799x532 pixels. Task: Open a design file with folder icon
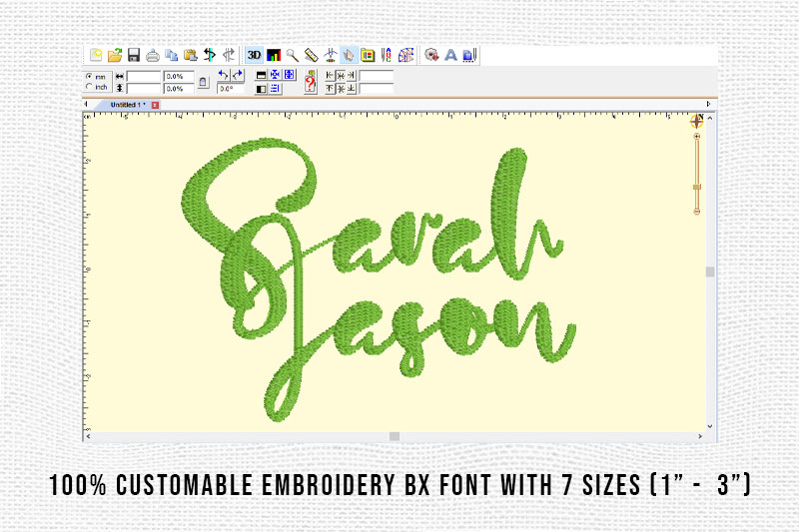coord(115,55)
